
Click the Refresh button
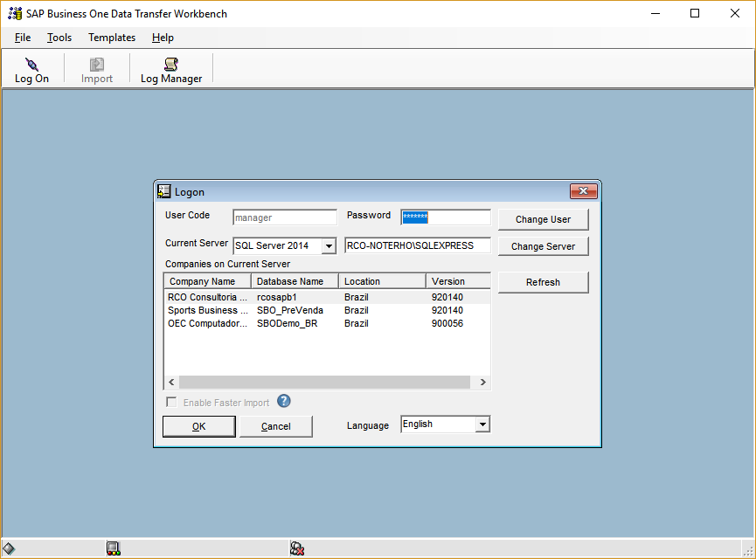tap(543, 282)
